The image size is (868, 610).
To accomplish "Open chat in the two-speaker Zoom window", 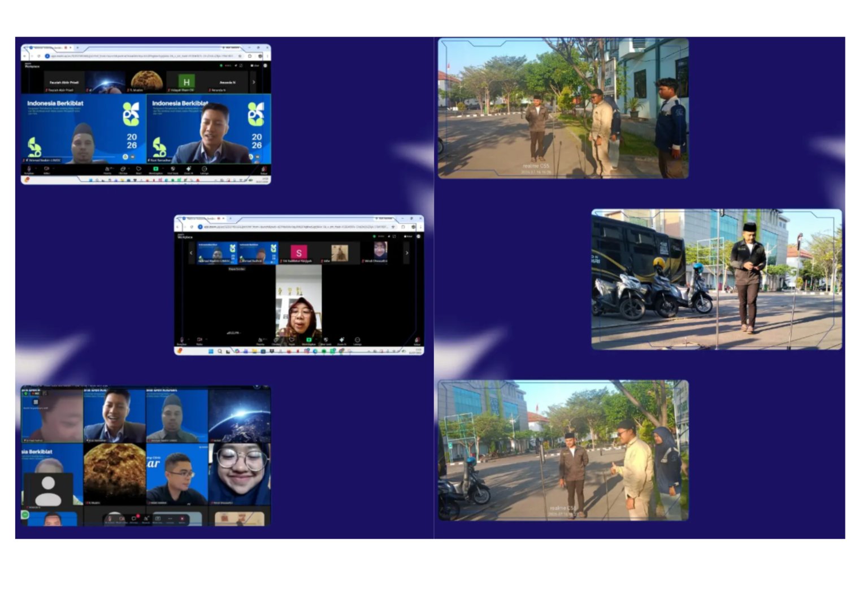I will [x=123, y=169].
